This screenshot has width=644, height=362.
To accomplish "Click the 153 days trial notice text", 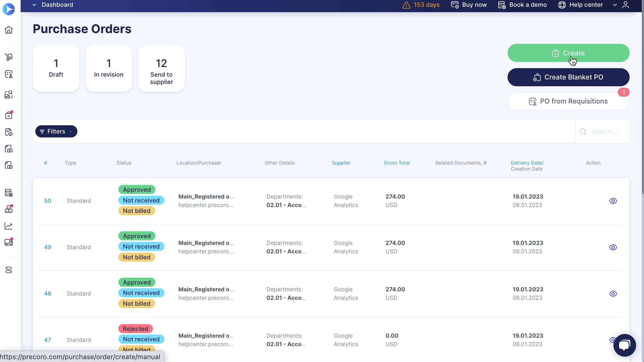I will 427,5.
